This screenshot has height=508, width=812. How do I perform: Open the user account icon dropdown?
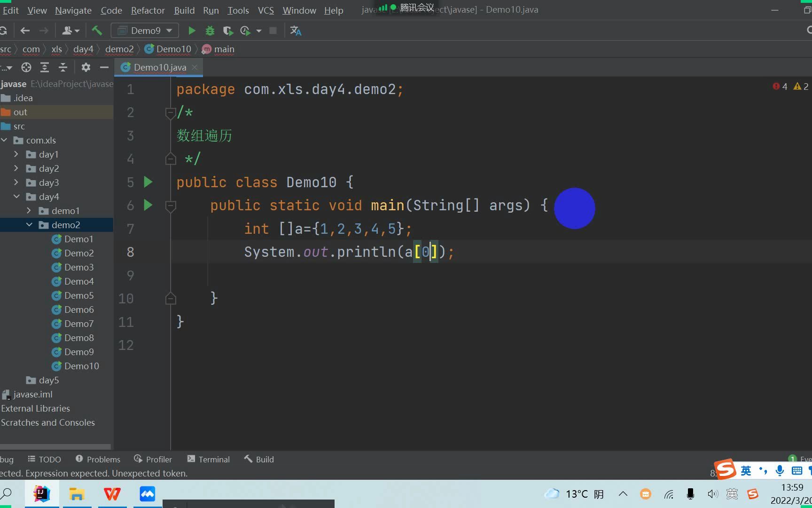click(x=70, y=31)
